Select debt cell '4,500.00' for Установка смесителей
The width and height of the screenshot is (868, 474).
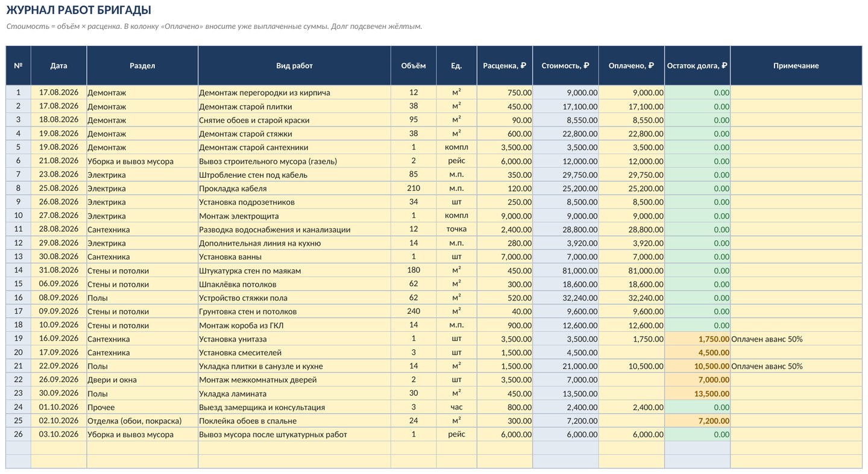(x=697, y=352)
